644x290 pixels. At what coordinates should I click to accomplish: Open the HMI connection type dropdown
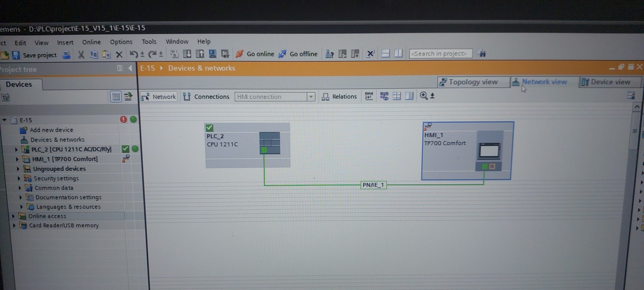tap(311, 97)
